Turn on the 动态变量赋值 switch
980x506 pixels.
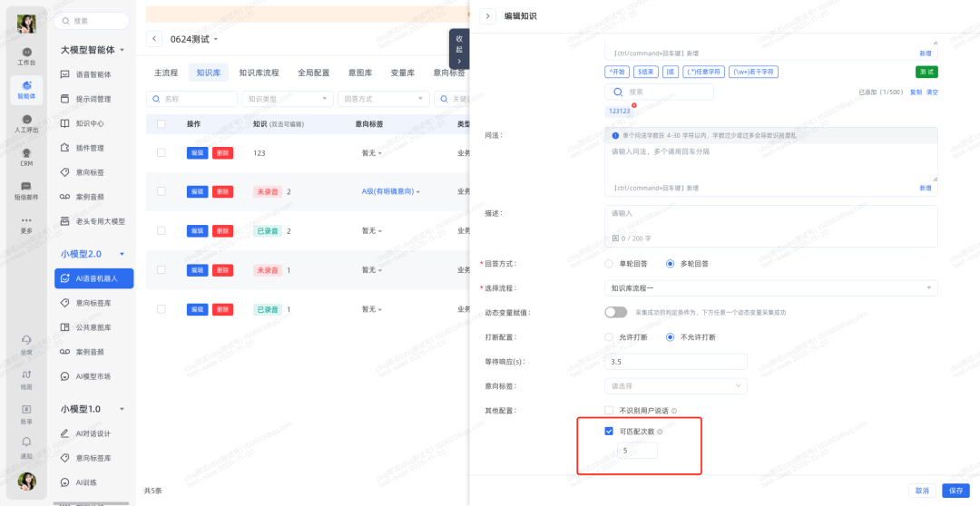pyautogui.click(x=616, y=312)
